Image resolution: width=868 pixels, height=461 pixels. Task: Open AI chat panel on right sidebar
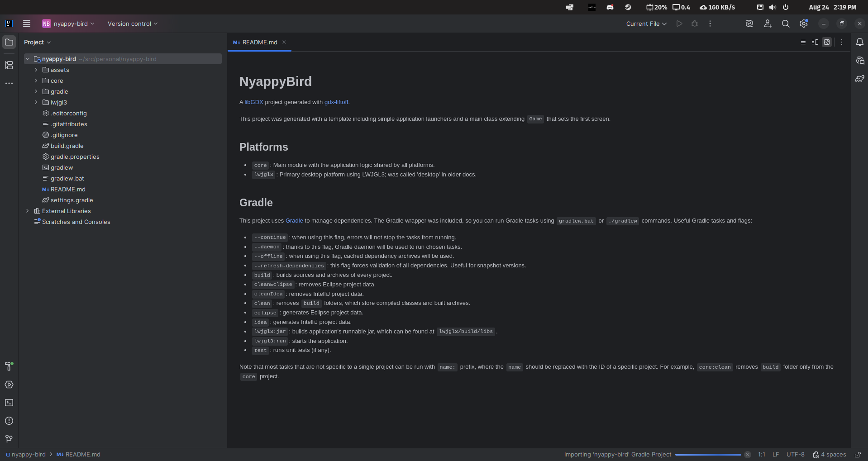[860, 60]
